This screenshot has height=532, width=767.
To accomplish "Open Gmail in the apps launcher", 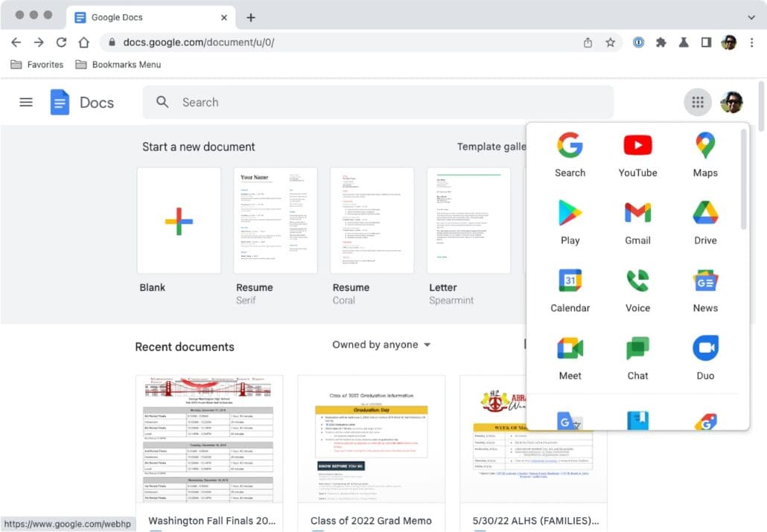I will (637, 214).
